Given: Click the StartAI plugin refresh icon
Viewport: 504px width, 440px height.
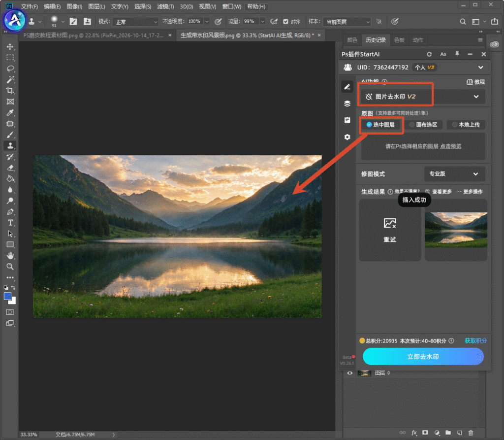Looking at the screenshot, I should [x=429, y=54].
